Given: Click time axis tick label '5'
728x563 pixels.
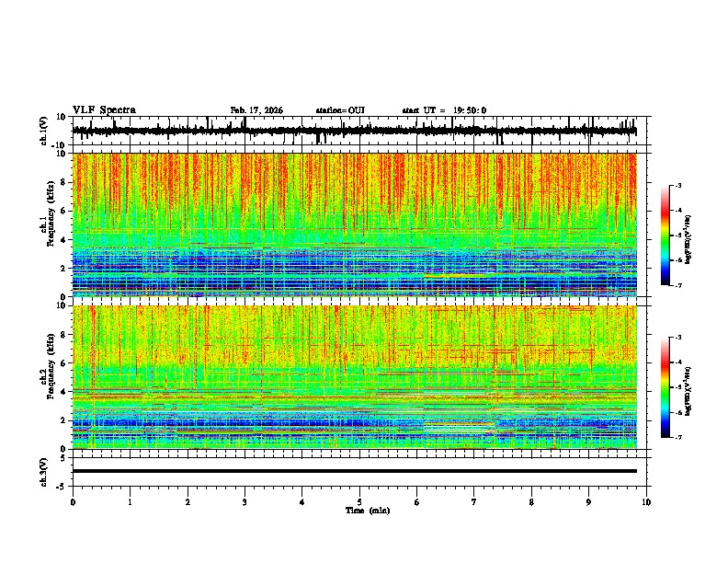Looking at the screenshot, I should (x=359, y=502).
